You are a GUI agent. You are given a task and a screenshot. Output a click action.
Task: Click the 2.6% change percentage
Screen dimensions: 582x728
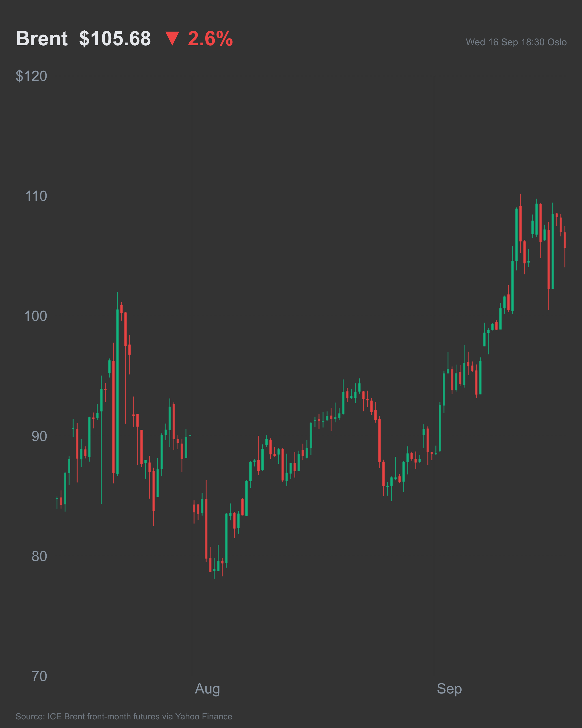[210, 39]
